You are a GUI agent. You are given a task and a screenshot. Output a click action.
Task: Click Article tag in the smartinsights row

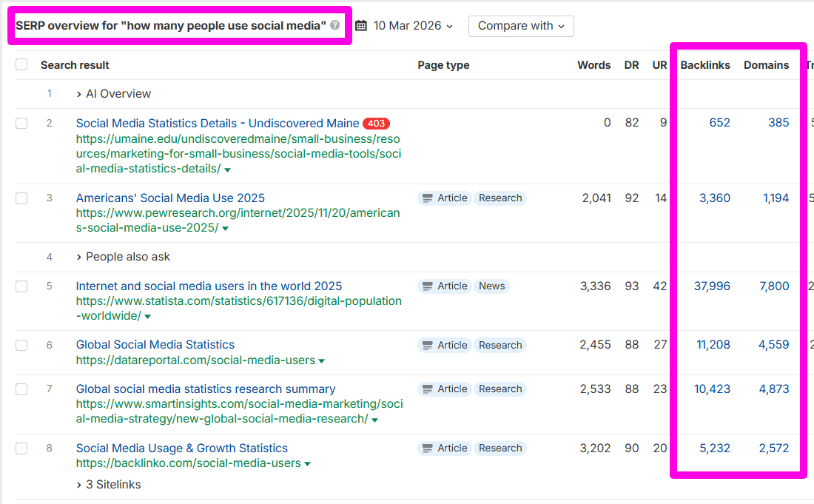[445, 389]
